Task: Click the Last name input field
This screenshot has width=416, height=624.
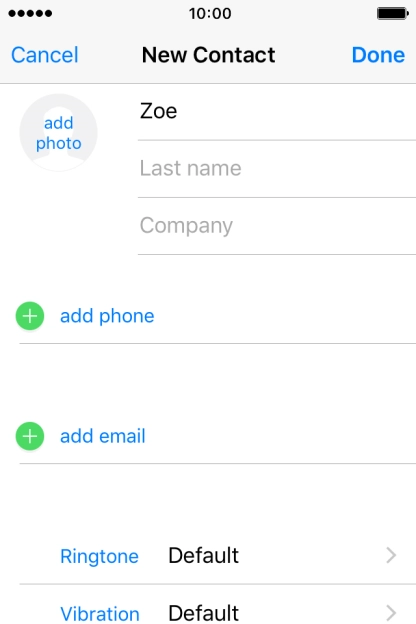Action: [277, 169]
